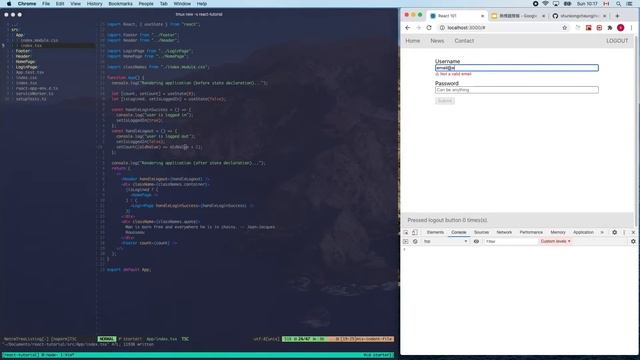This screenshot has height=360, width=640.
Task: Open the People menu
Action: (x=146, y=4)
